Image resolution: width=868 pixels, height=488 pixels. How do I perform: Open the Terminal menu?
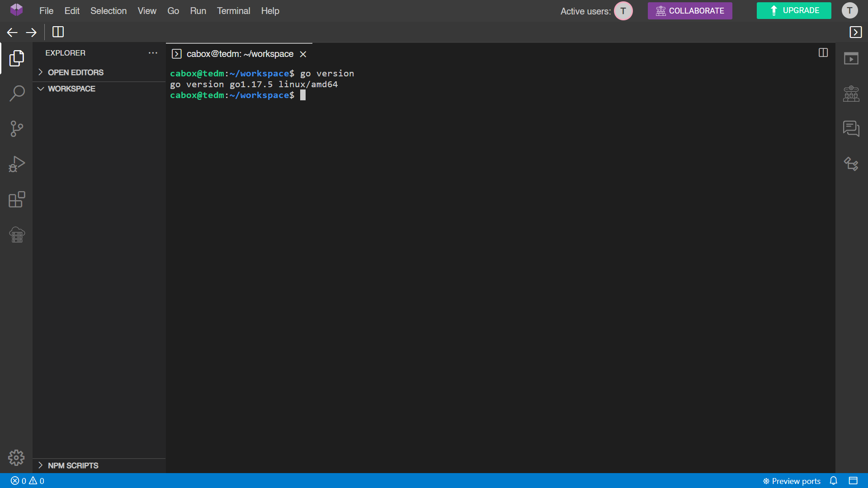(233, 11)
